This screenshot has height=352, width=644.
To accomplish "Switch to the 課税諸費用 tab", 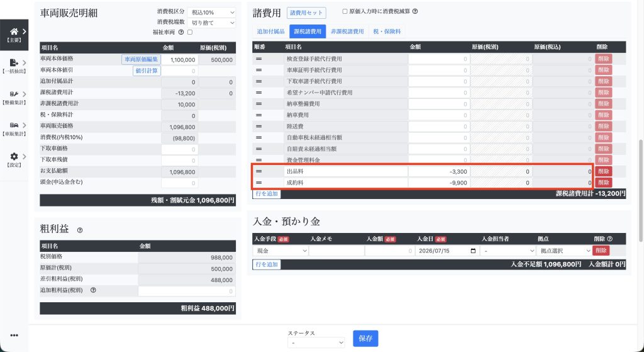I will coord(308,31).
